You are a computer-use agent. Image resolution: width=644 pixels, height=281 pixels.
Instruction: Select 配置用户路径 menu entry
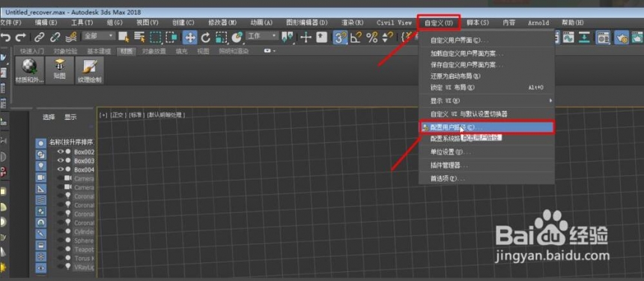487,127
